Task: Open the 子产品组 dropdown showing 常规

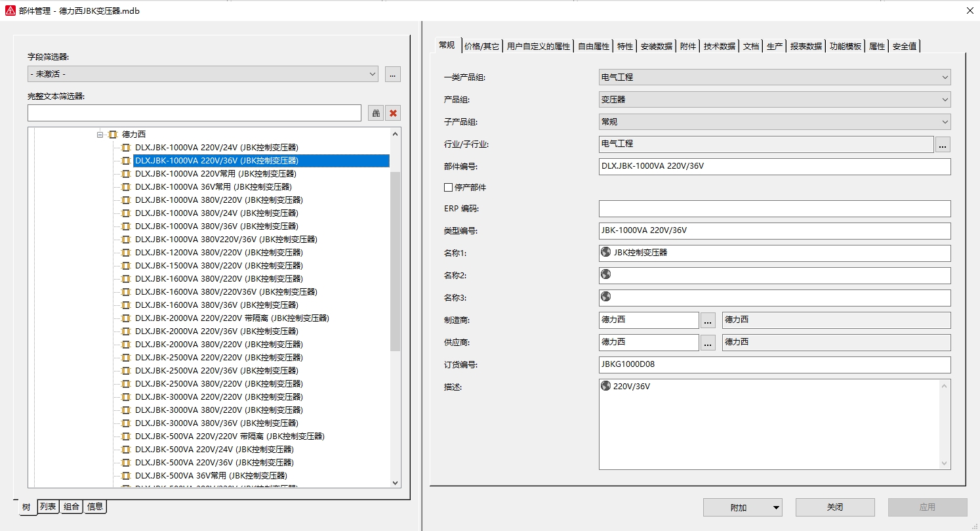Action: [775, 122]
